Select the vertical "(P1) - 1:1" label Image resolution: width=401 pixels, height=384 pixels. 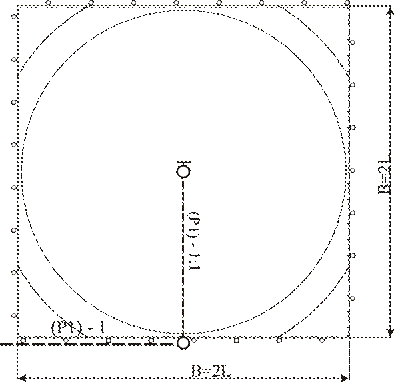coord(194,240)
